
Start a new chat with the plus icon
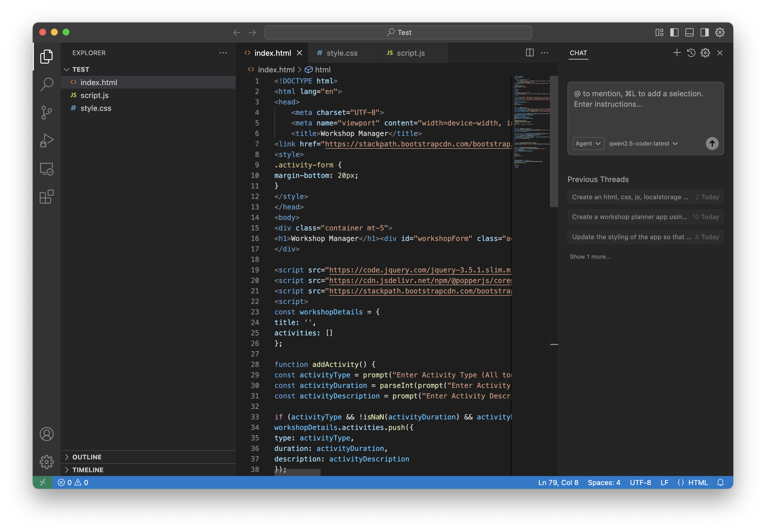[x=677, y=53]
